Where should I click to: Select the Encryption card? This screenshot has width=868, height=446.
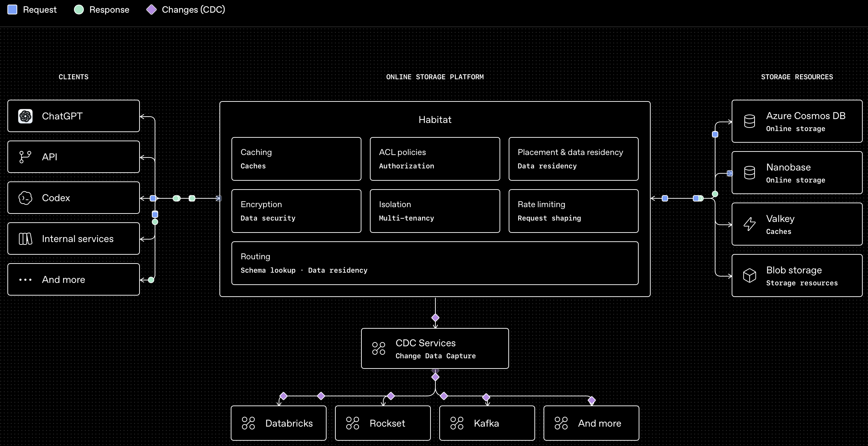pyautogui.click(x=296, y=211)
